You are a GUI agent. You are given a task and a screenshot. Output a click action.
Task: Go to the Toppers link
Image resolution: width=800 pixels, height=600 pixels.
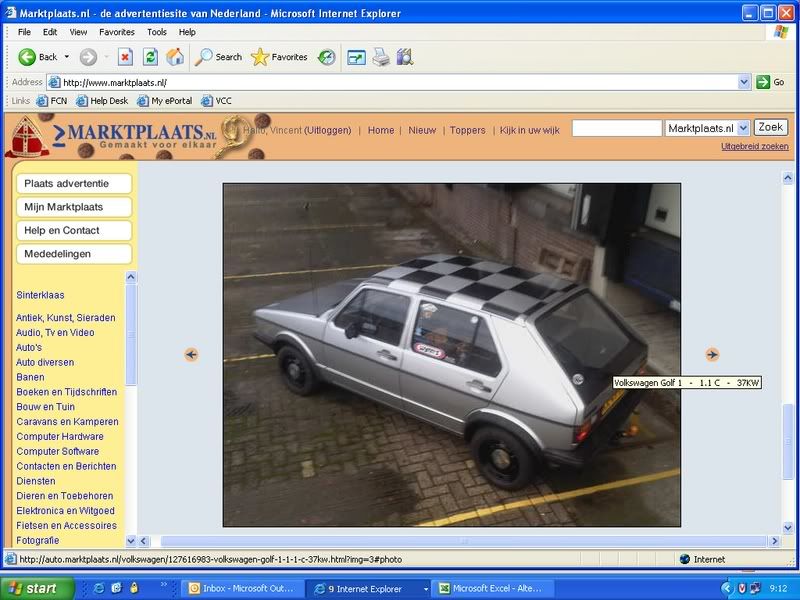click(467, 130)
